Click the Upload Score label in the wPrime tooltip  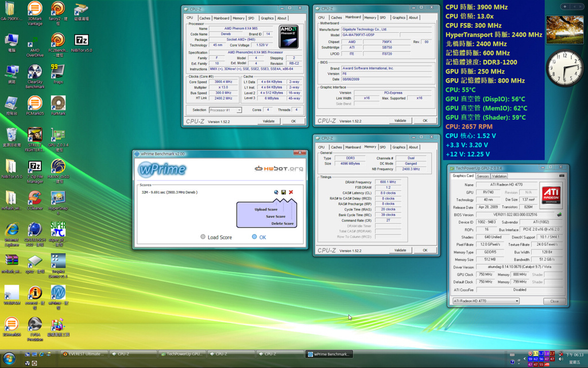pyautogui.click(x=266, y=209)
